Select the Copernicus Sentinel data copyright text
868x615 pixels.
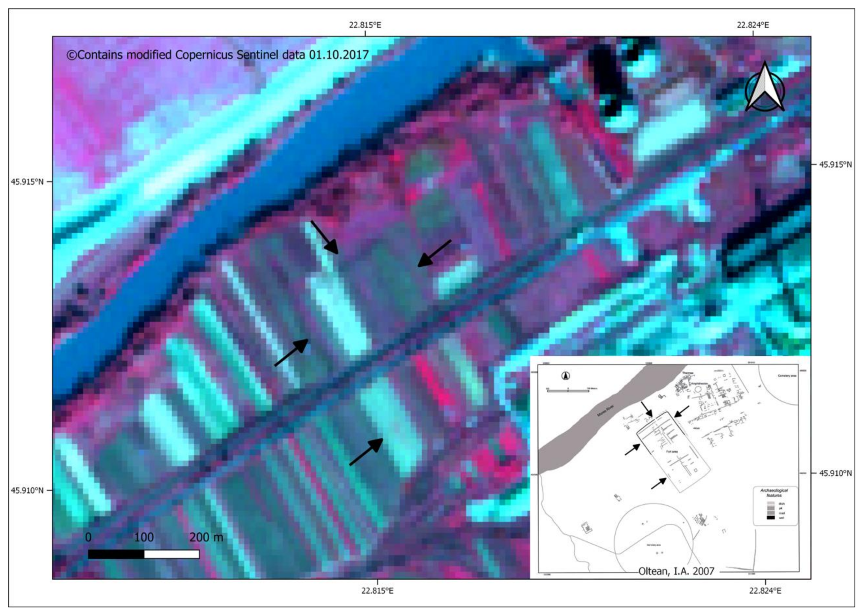point(218,55)
